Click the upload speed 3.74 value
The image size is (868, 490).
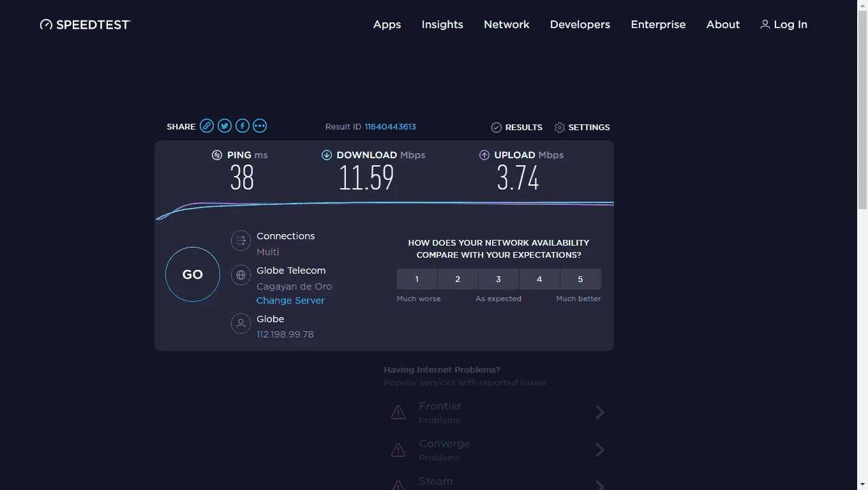pos(518,178)
